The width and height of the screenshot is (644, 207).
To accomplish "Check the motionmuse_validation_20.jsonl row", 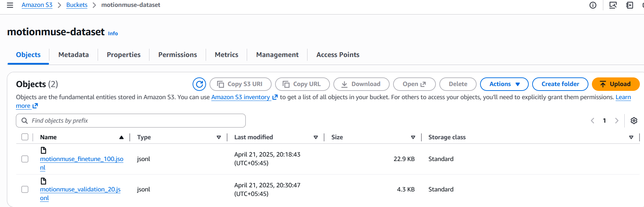I will point(25,189).
